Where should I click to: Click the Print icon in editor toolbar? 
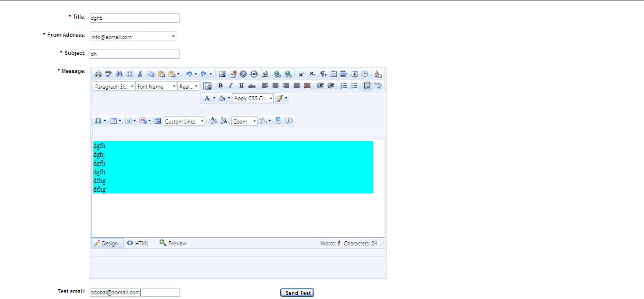point(98,75)
